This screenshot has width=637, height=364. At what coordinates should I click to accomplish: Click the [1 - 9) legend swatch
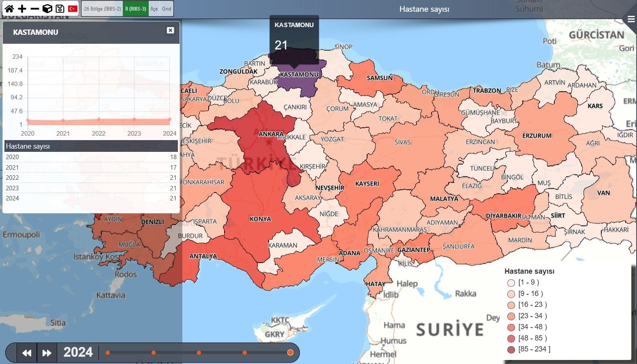pyautogui.click(x=511, y=283)
